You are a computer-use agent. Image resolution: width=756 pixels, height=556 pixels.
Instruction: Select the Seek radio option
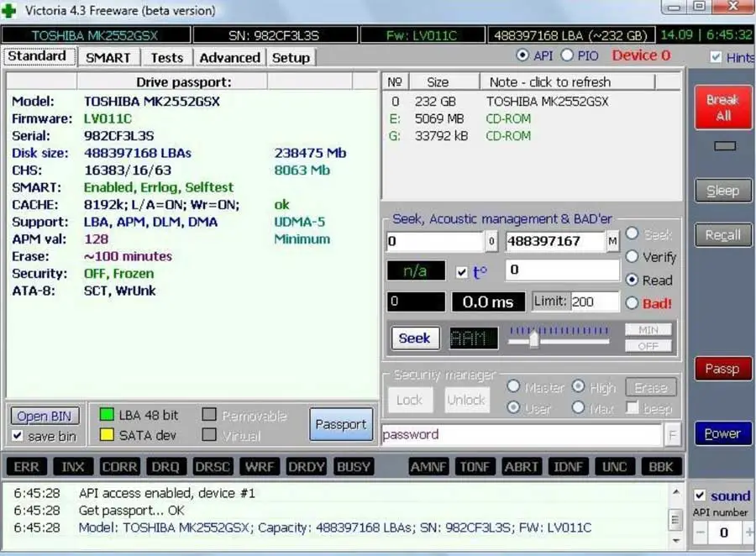pyautogui.click(x=632, y=233)
